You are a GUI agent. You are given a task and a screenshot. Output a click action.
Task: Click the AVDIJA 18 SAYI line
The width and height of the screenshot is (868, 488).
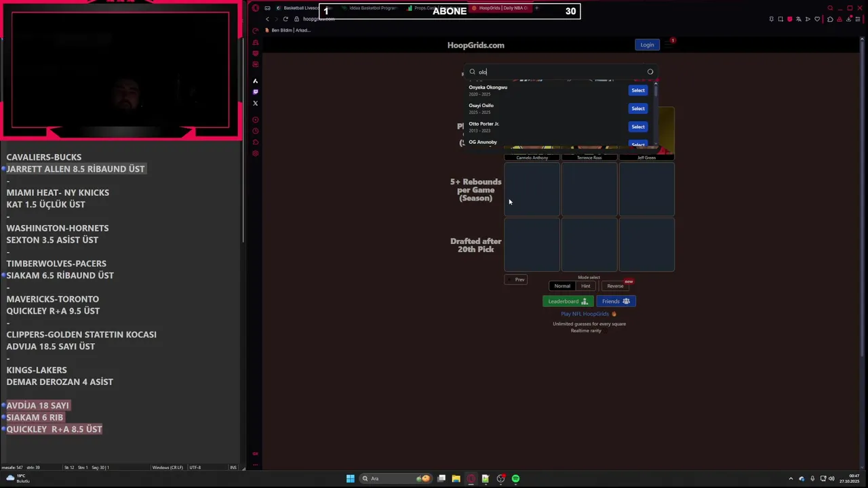pyautogui.click(x=38, y=405)
